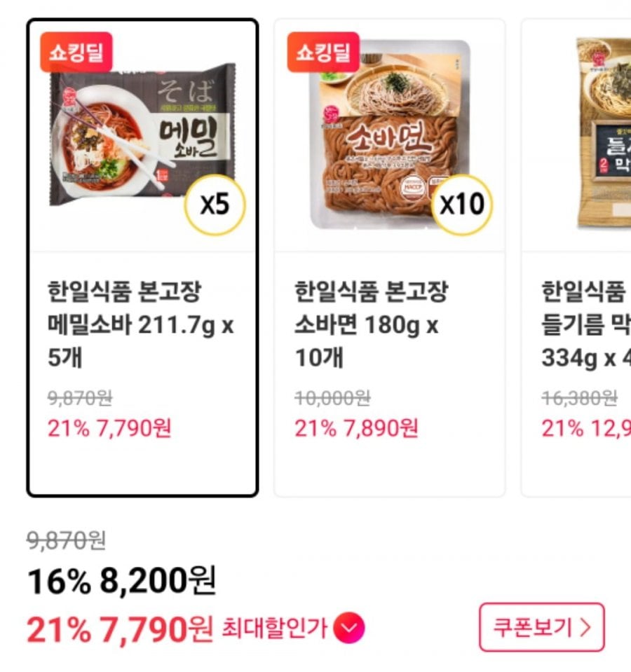This screenshot has width=631, height=672.
Task: Open the 들기름 막국수 package image
Action: point(603,133)
